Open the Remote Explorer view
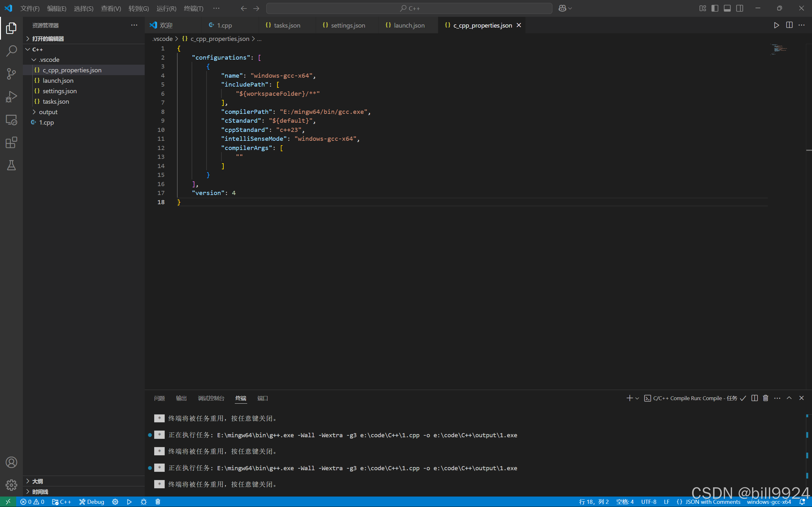812x507 pixels. (11, 120)
